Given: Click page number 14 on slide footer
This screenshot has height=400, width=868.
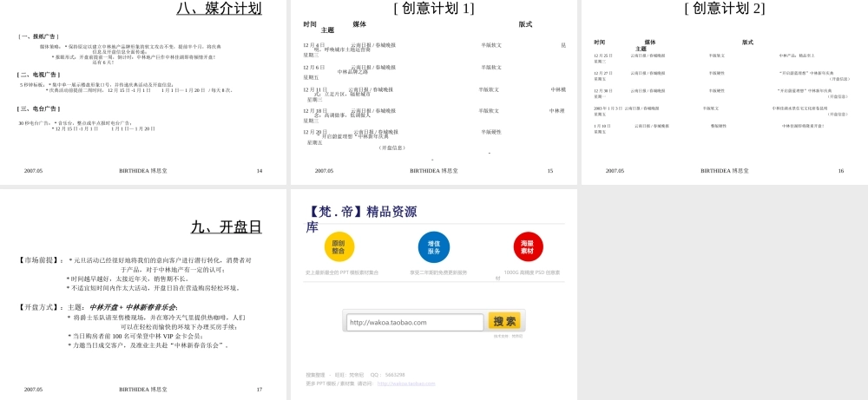Looking at the screenshot, I should coord(260,171).
